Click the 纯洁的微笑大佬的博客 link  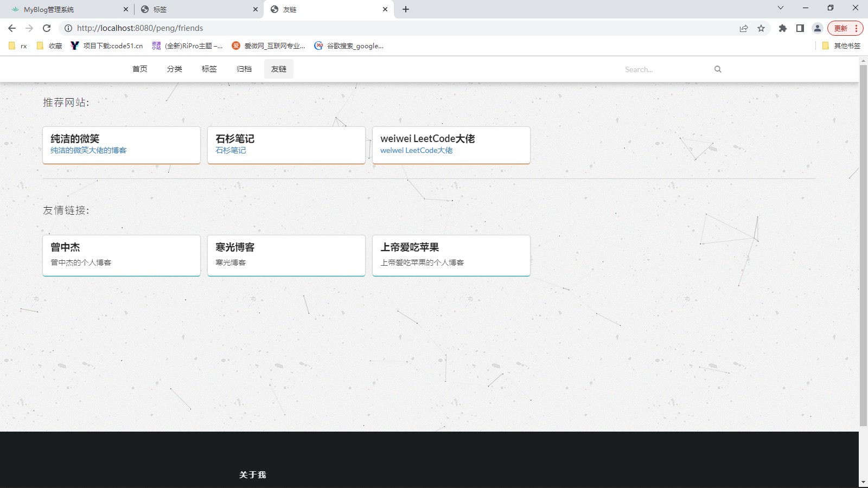click(x=88, y=150)
